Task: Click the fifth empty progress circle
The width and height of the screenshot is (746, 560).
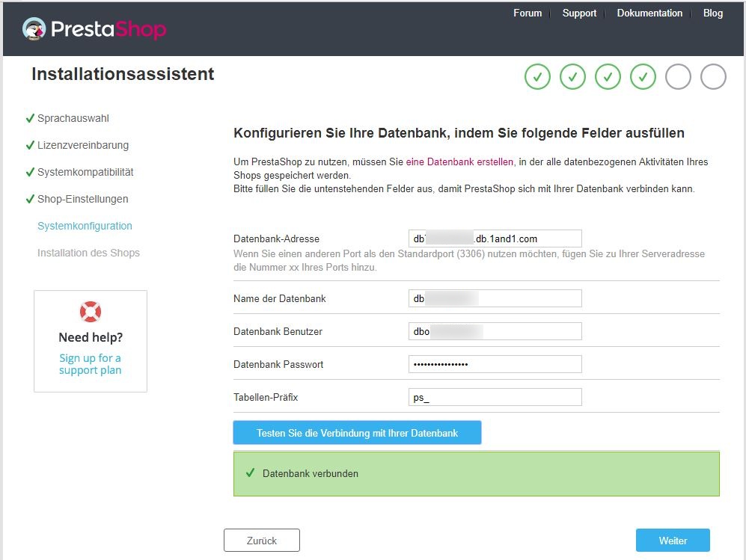Action: point(678,76)
